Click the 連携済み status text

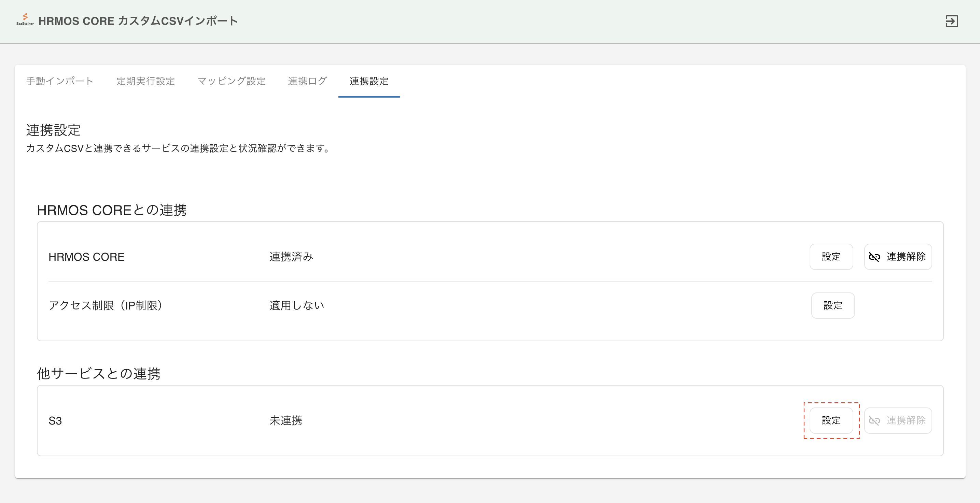[x=291, y=257]
